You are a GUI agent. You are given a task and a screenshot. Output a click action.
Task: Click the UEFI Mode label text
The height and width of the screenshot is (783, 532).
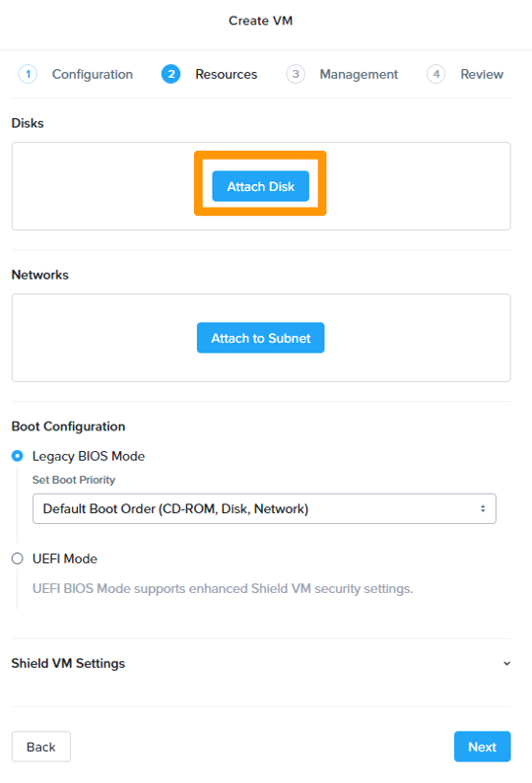pos(65,558)
